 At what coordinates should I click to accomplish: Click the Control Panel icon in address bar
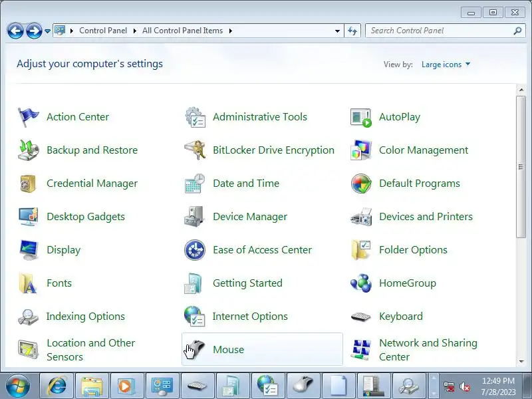pos(60,31)
